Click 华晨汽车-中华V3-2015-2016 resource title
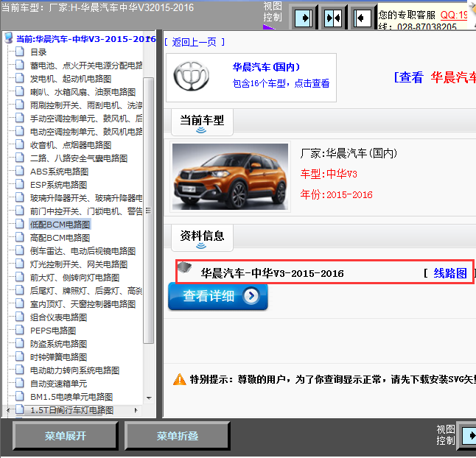Image resolution: width=476 pixels, height=458 pixels. (x=272, y=273)
